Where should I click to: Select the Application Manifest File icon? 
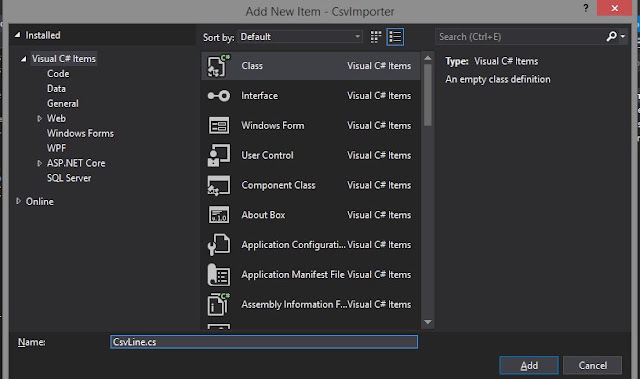click(219, 275)
